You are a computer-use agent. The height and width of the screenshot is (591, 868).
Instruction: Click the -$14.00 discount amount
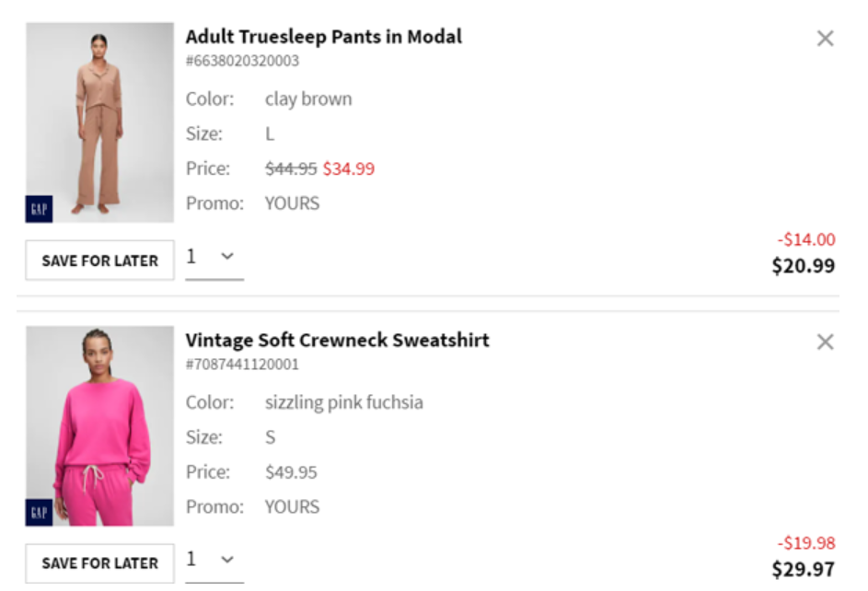click(x=806, y=239)
